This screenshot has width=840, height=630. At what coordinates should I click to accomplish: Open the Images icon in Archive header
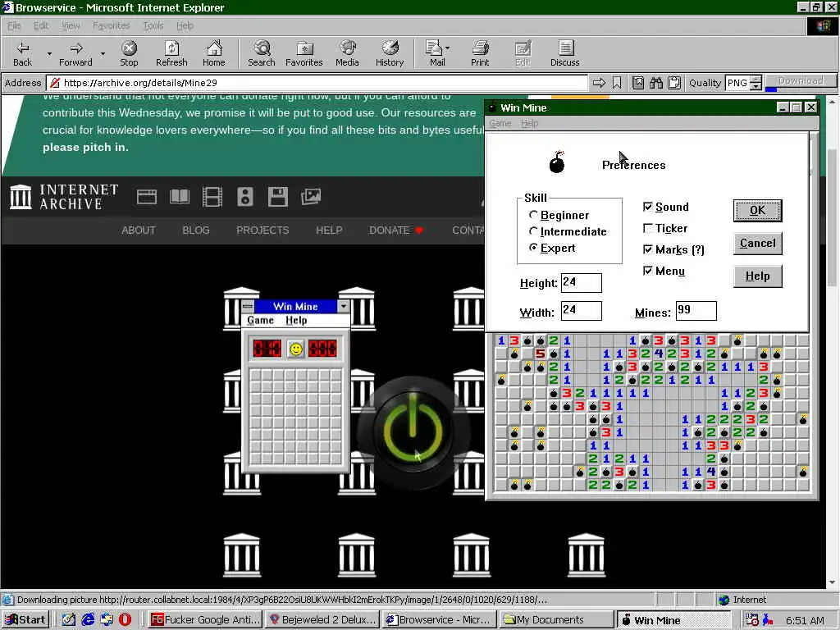[x=311, y=197]
